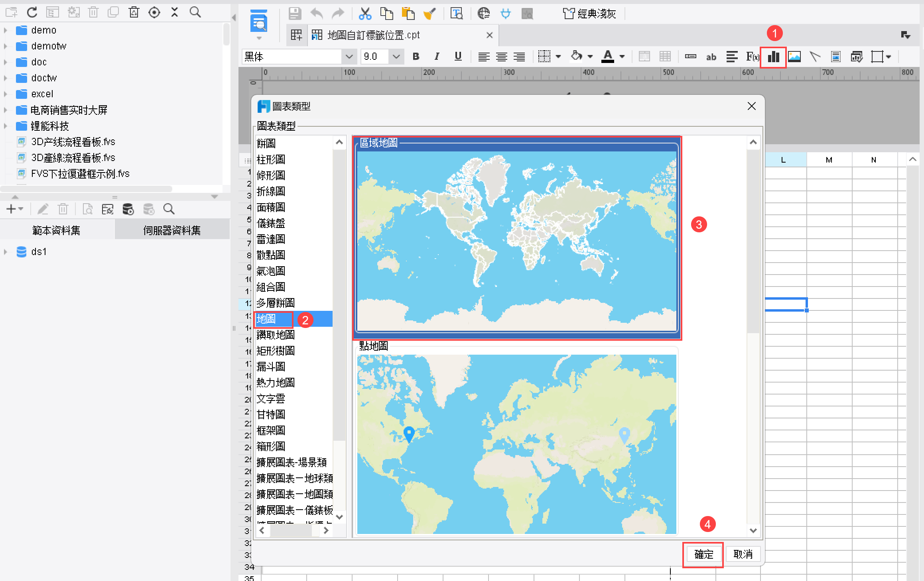
Task: Open the border style dropdown arrow
Action: click(x=558, y=57)
